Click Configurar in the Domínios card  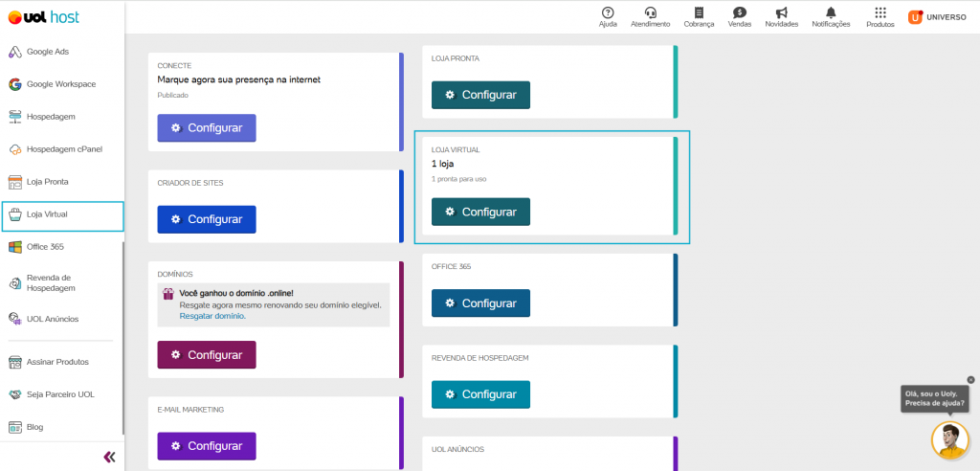(207, 354)
